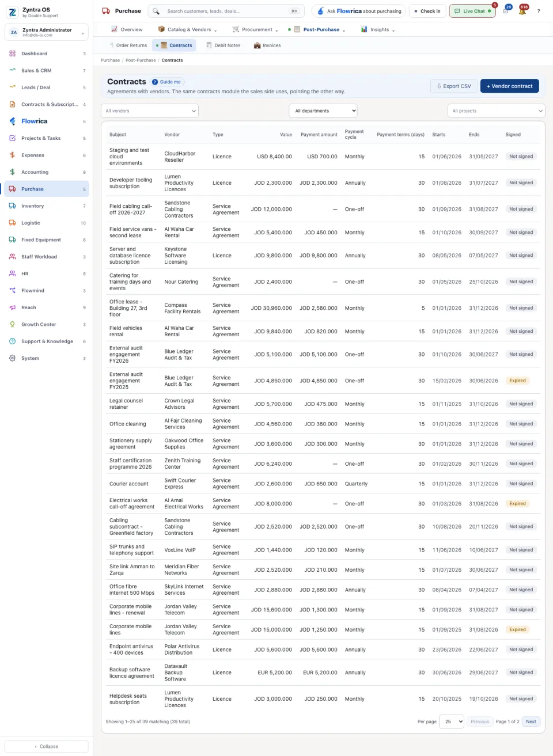553x756 pixels.
Task: Expand Catalog & Vendors menu
Action: [x=188, y=29]
